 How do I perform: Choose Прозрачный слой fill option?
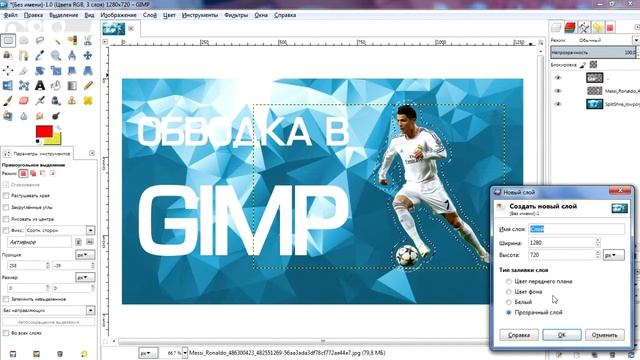pos(509,312)
